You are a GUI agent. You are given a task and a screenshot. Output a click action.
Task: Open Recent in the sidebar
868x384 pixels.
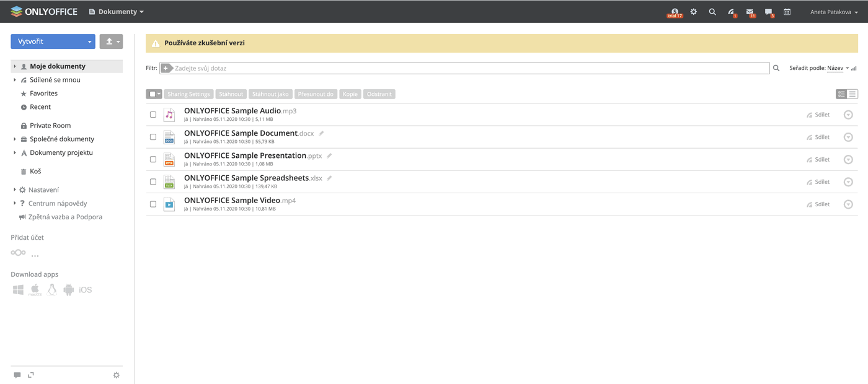click(40, 107)
